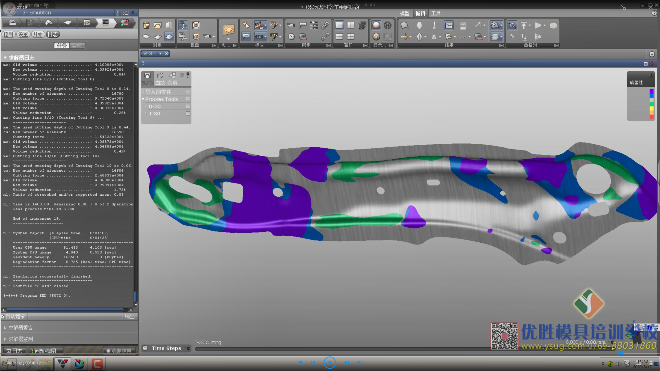Select third tab in the tools panel

click(x=173, y=77)
